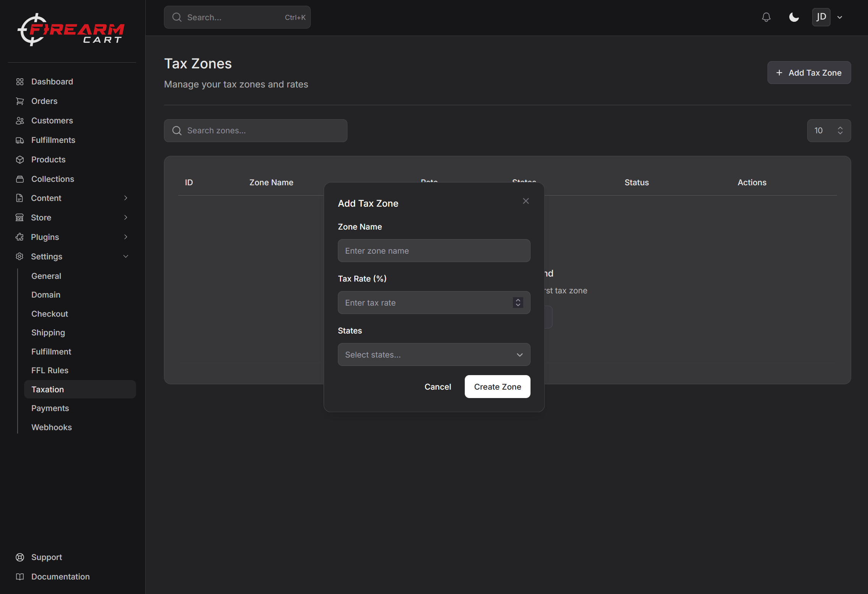Focus the Search zones field
Image resolution: width=868 pixels, height=594 pixels.
pos(255,131)
